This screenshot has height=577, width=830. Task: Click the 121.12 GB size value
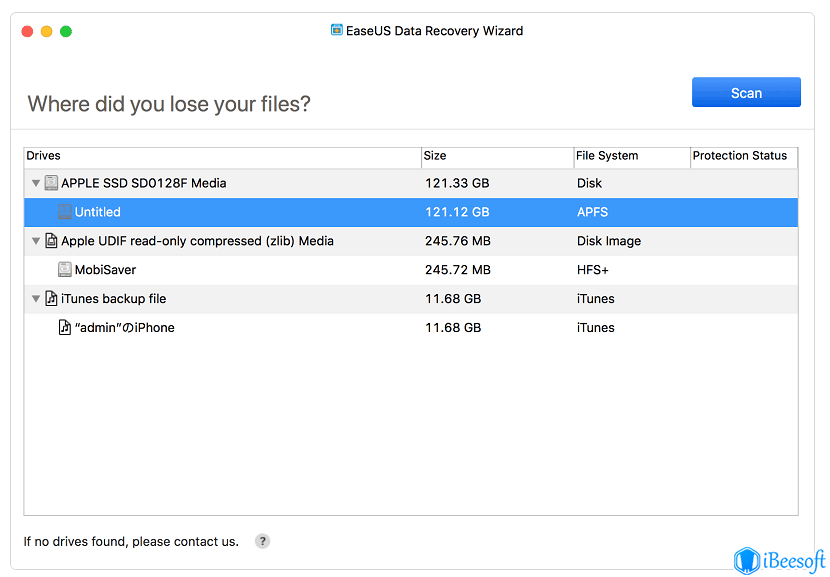(457, 212)
